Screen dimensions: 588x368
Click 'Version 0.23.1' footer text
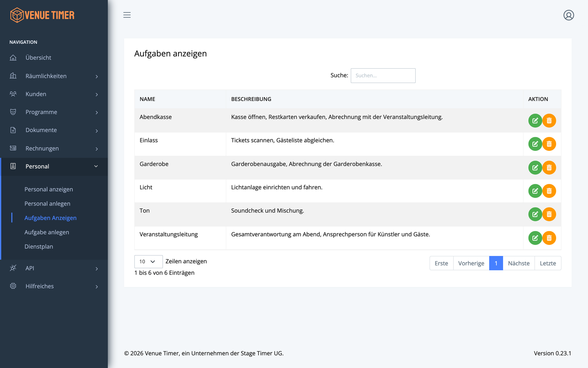click(552, 353)
